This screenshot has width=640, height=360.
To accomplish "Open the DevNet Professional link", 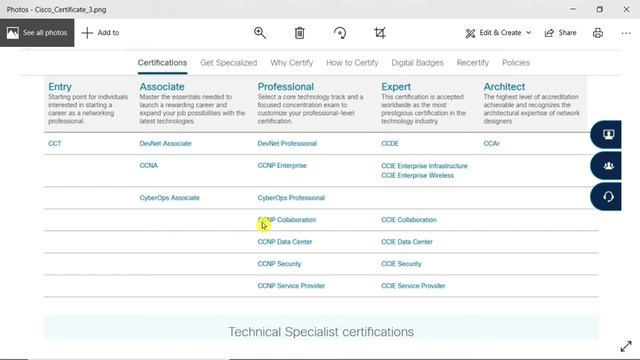I will [x=287, y=143].
